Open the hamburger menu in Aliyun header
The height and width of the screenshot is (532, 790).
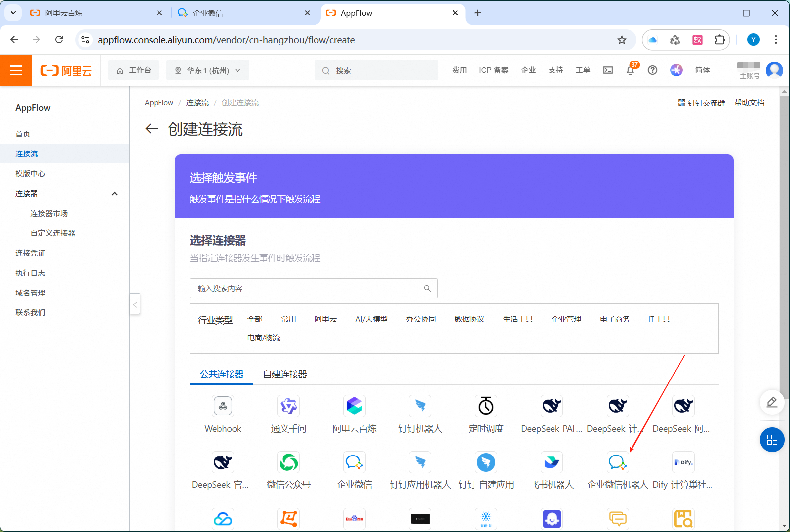(16, 70)
